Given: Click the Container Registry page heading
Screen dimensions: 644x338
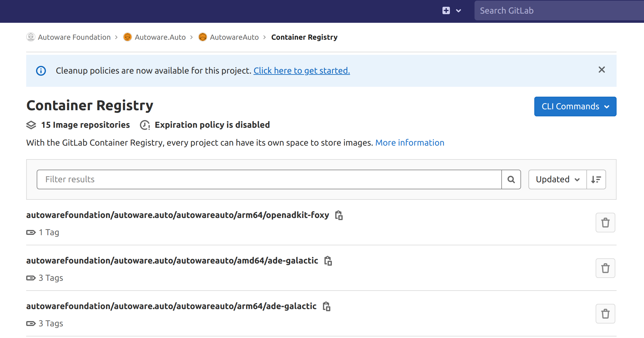Looking at the screenshot, I should coord(90,105).
